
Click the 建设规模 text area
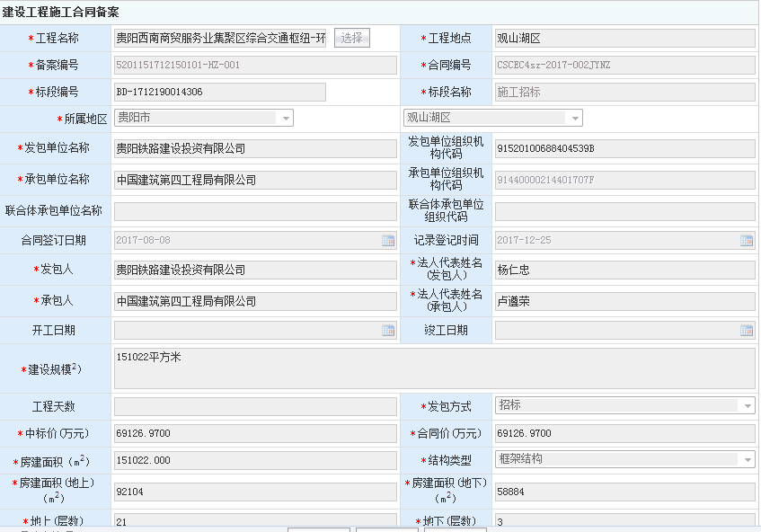coord(435,368)
